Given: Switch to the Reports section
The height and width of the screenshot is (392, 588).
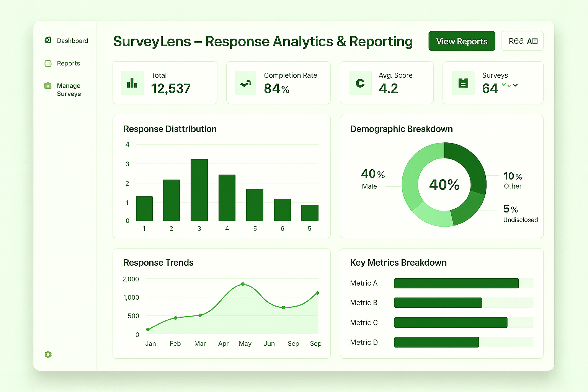Looking at the screenshot, I should point(69,63).
